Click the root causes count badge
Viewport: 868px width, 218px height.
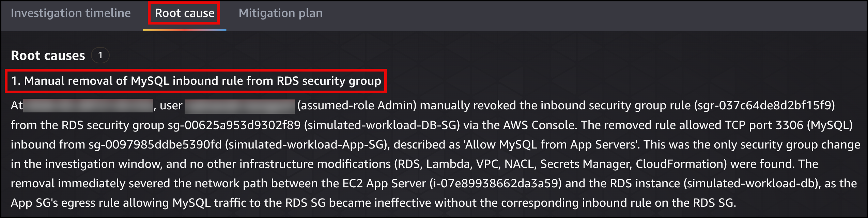coord(101,55)
